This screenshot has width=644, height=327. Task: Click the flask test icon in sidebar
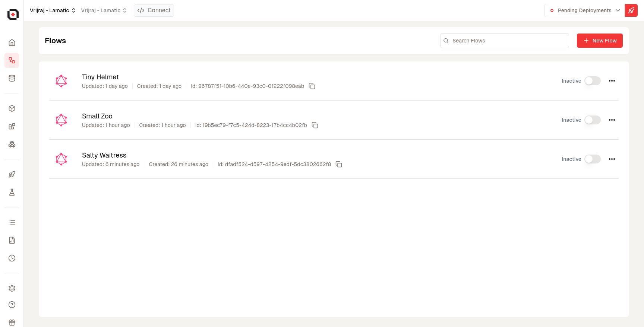(12, 192)
